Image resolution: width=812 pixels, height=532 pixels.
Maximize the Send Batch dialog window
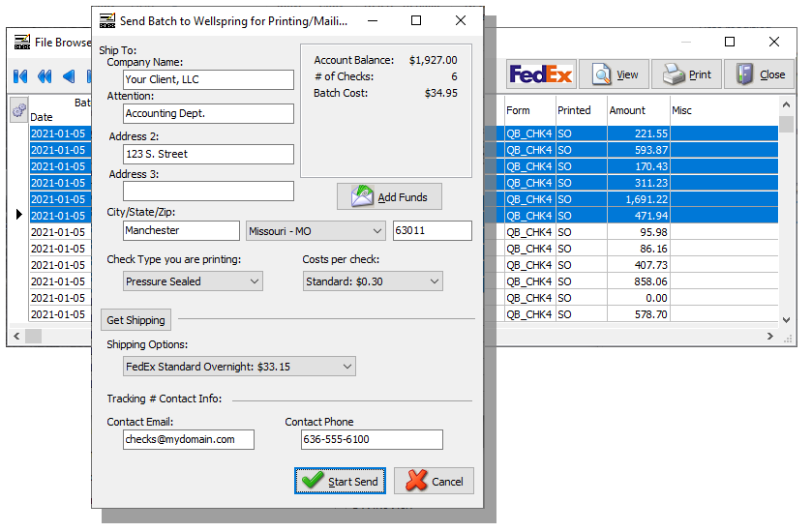[416, 20]
